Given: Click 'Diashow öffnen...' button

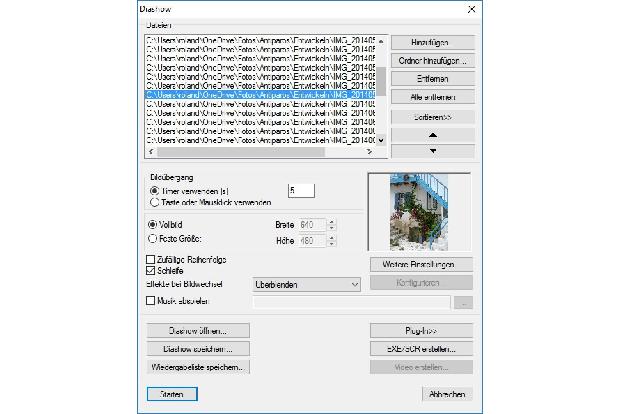Looking at the screenshot, I should [198, 331].
